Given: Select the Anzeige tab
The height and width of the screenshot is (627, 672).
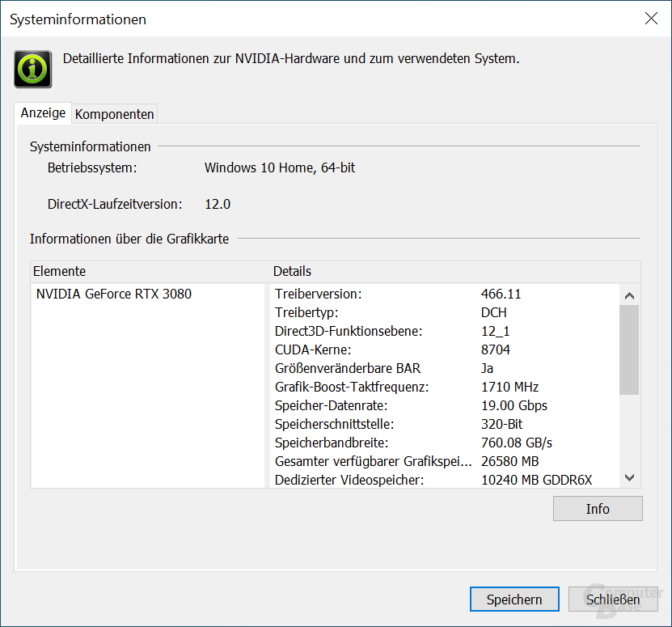Looking at the screenshot, I should point(44,112).
